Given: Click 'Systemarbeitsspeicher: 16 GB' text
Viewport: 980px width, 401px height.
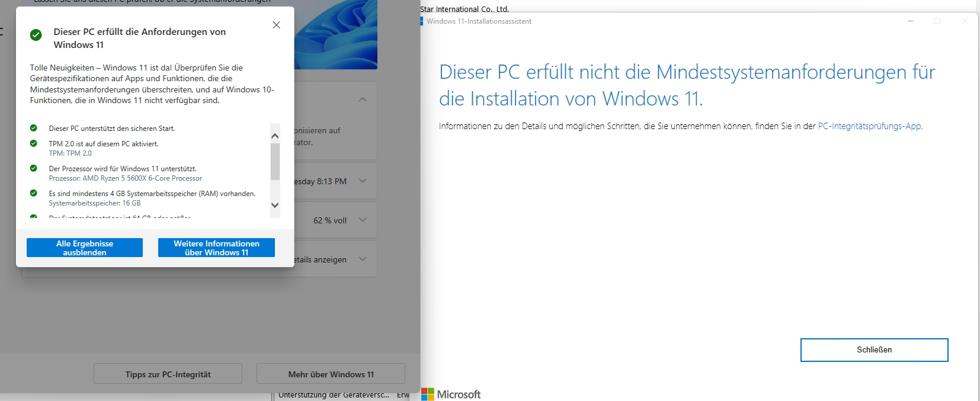Looking at the screenshot, I should point(95,203).
